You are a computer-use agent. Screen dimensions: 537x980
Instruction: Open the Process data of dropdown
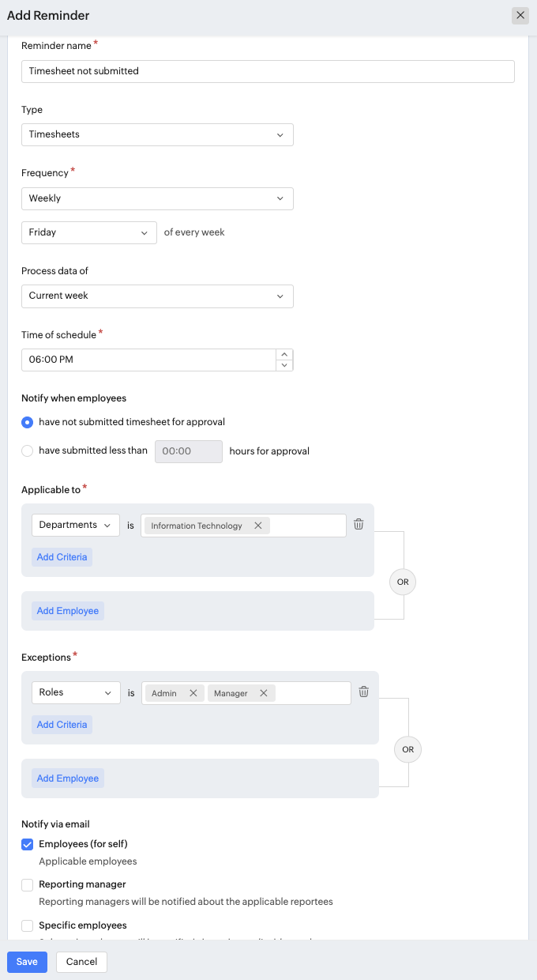tap(157, 296)
